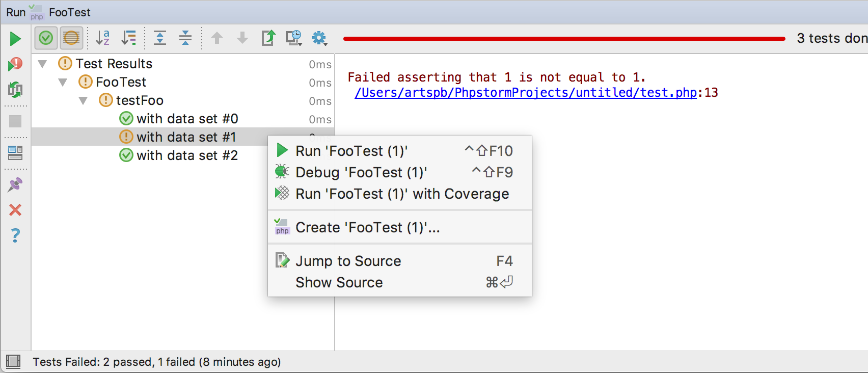Select the testFoo row label
Screen dimensions: 868x373
[x=140, y=100]
